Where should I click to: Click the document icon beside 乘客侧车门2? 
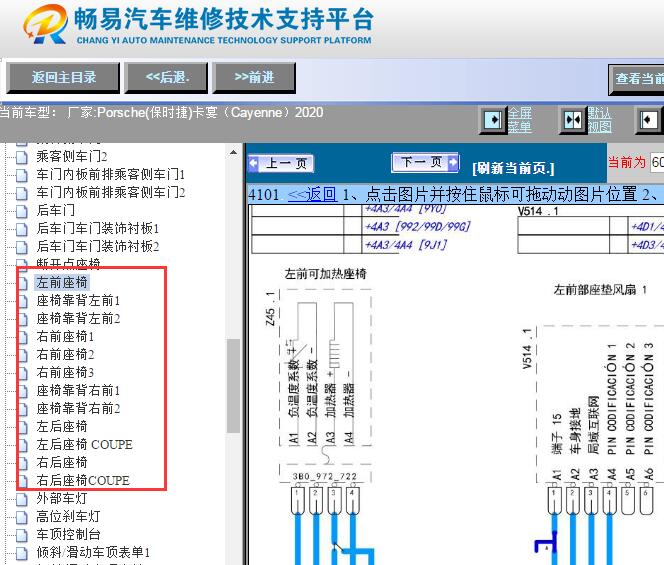[22, 157]
